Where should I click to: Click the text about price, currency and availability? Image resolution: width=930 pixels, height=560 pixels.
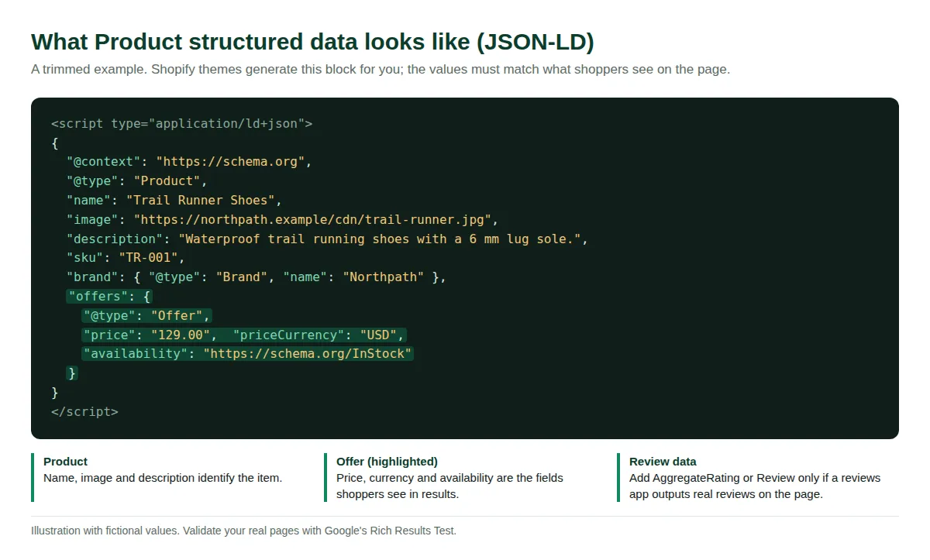coord(449,486)
